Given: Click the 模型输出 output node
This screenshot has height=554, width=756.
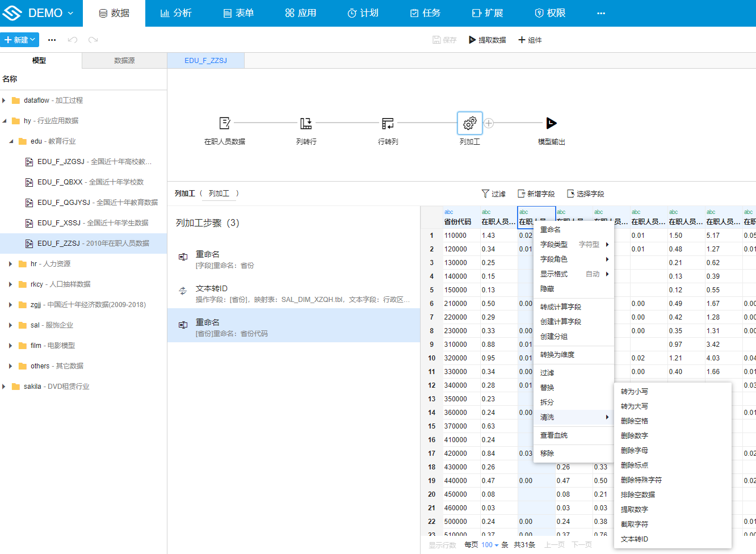Looking at the screenshot, I should 551,123.
